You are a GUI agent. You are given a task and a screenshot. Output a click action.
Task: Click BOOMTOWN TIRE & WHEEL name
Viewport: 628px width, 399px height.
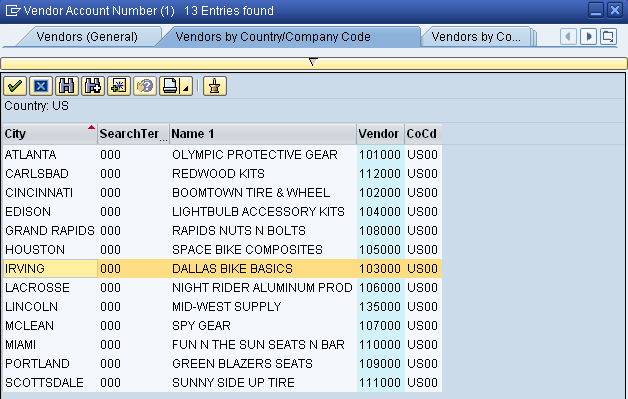pos(251,193)
